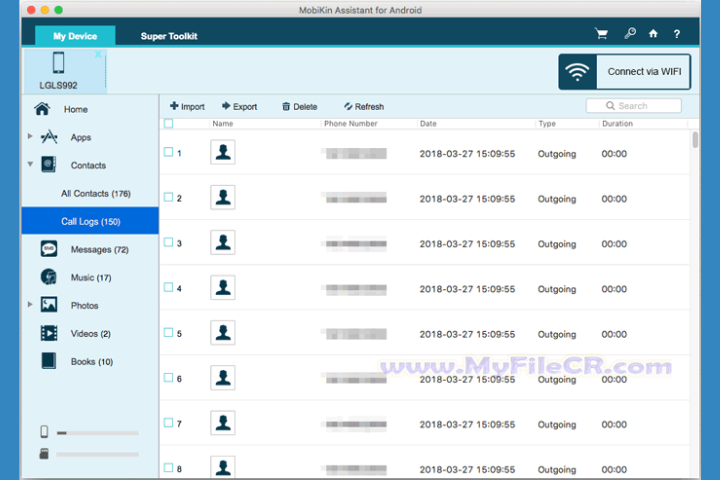Check the box for call log 4
The image size is (720, 480).
[169, 287]
